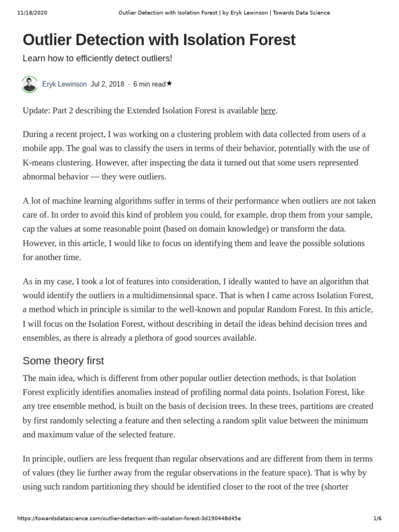Click the paragraph starting "During a recent project"
399x532 pixels.
click(x=197, y=155)
